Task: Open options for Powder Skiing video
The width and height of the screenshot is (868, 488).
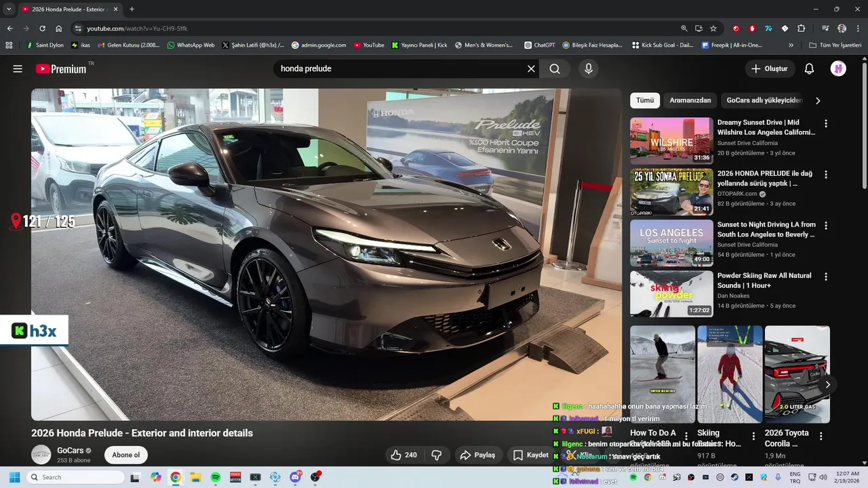Action: pyautogui.click(x=825, y=277)
